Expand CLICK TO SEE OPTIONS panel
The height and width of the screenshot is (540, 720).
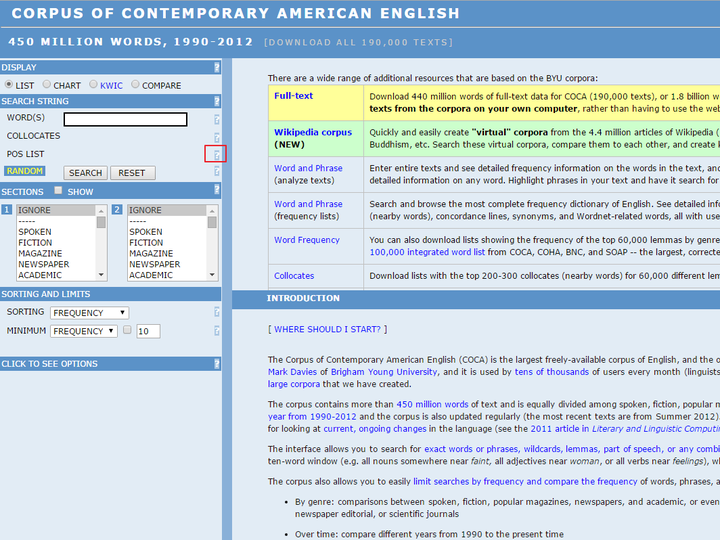coord(50,364)
